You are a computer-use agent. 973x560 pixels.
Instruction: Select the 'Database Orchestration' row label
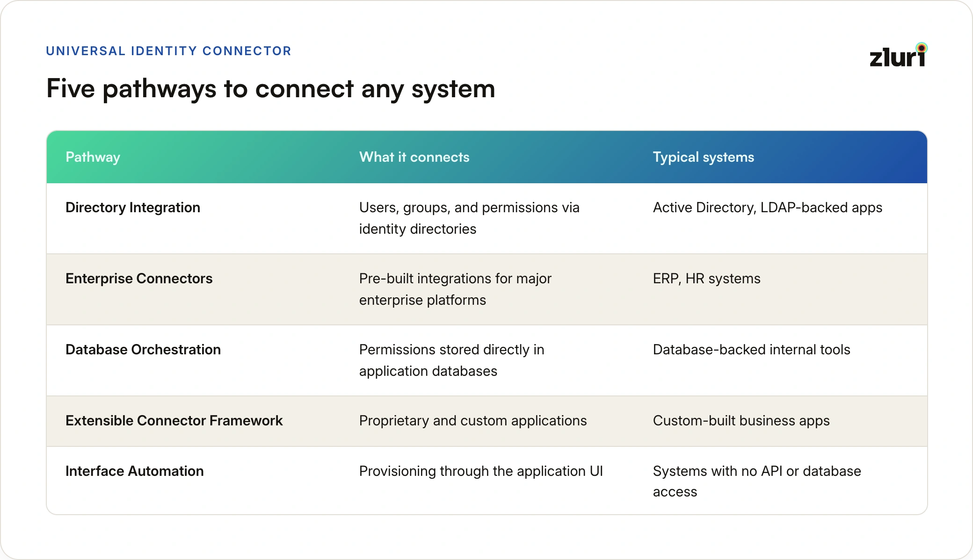pos(143,350)
